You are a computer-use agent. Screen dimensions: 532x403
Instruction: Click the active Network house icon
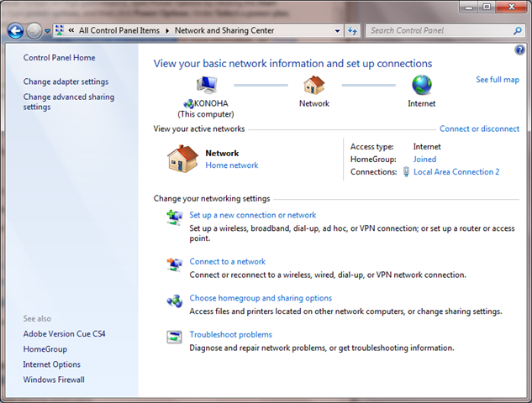tap(182, 159)
